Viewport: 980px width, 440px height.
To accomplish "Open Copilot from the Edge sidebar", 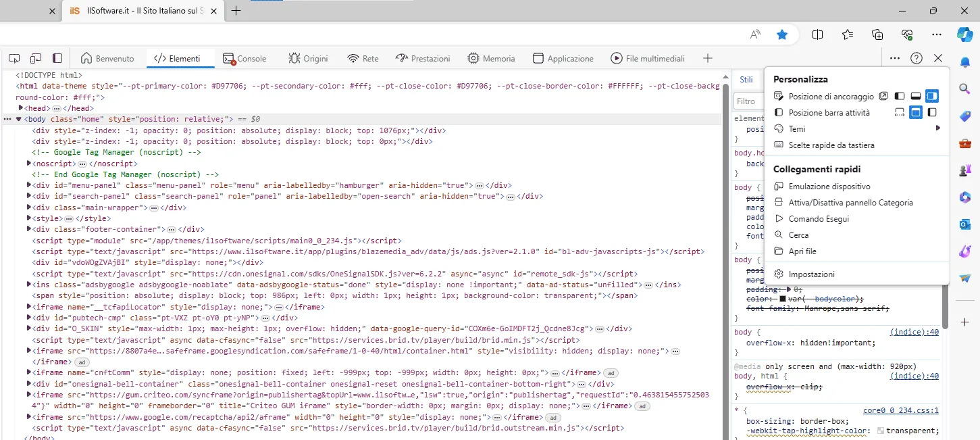I will point(964,34).
